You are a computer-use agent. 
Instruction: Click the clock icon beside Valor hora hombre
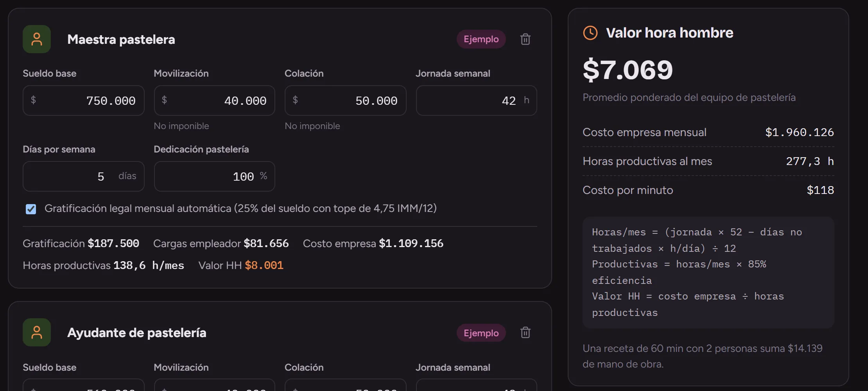click(590, 33)
